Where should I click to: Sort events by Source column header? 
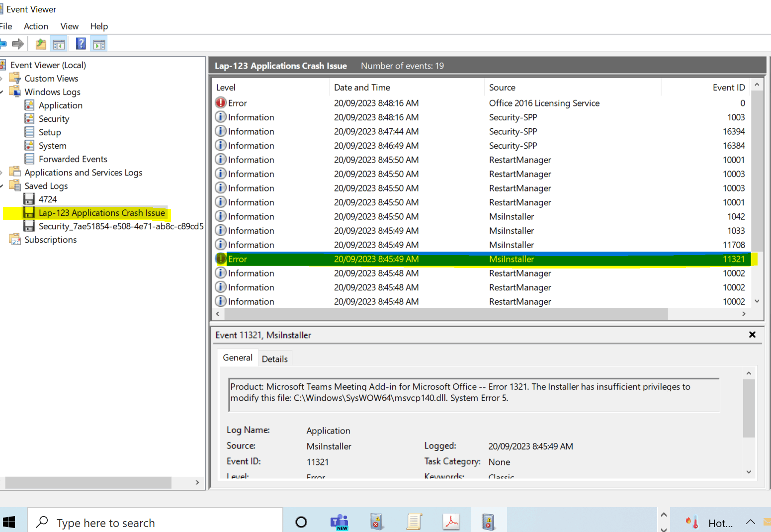click(573, 88)
